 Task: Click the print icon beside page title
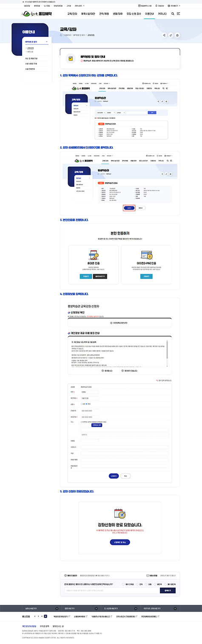click(177, 35)
